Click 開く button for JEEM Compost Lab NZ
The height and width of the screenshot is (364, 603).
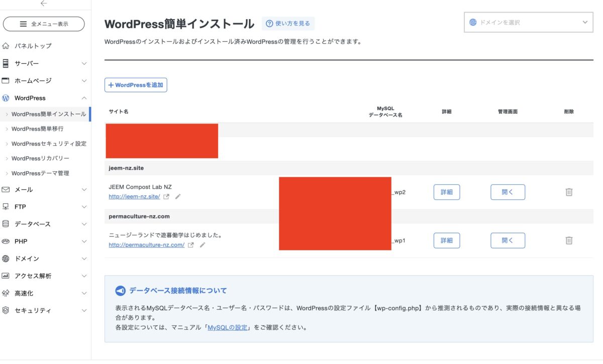508,192
